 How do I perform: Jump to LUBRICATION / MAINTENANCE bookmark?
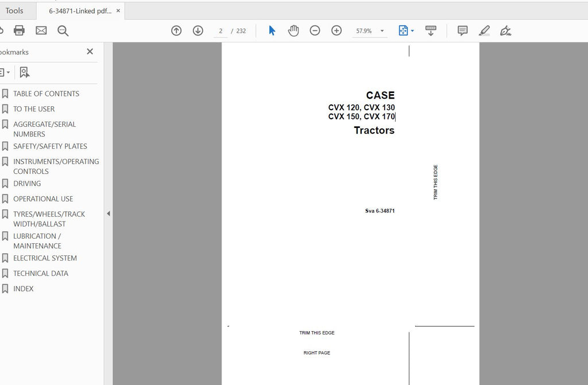37,241
